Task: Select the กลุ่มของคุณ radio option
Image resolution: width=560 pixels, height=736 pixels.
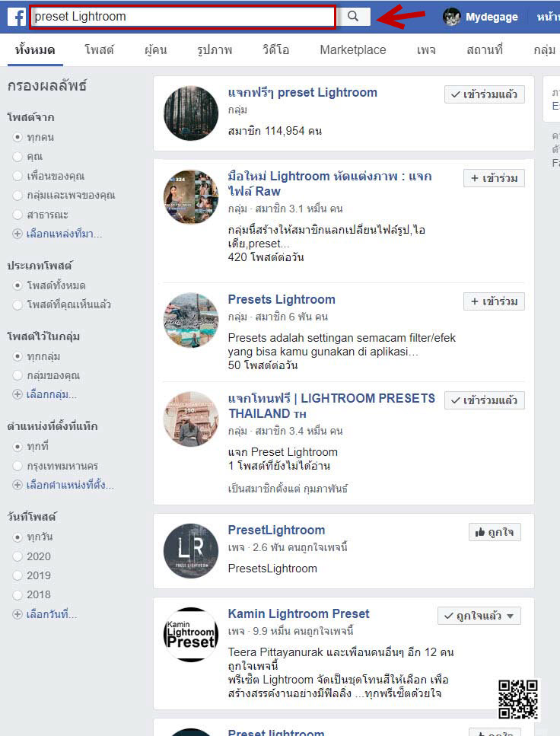Action: click(x=17, y=375)
